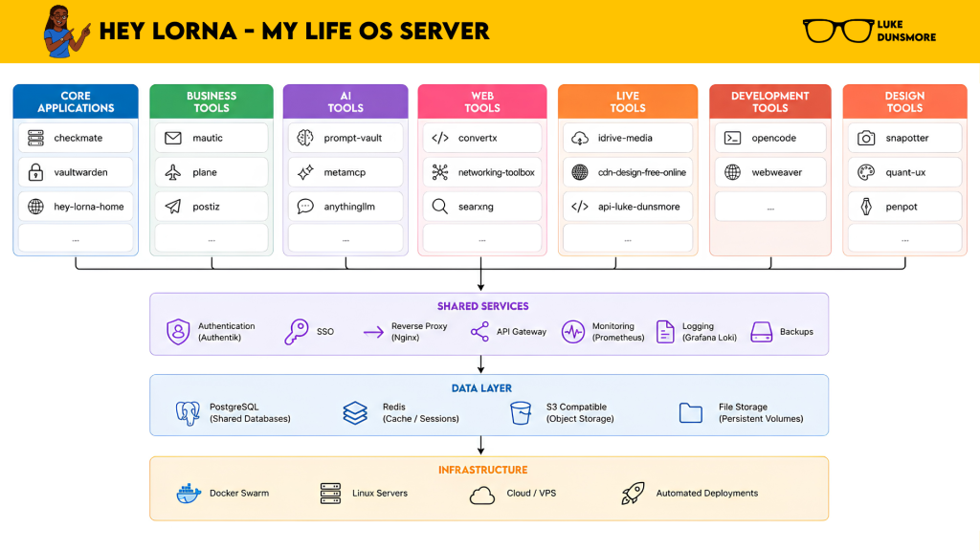Click the 'Monitoring (Prometheus)' label
This screenshot has height=551, width=980.
618,332
